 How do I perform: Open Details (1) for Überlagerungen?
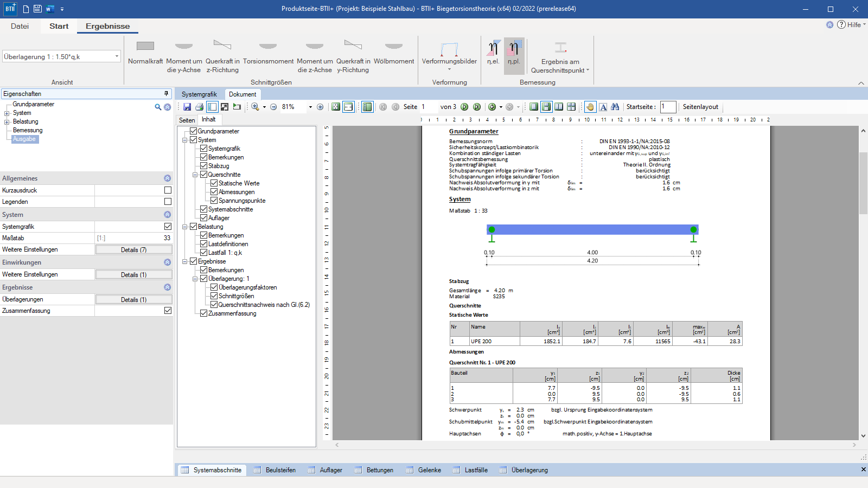pyautogui.click(x=134, y=300)
